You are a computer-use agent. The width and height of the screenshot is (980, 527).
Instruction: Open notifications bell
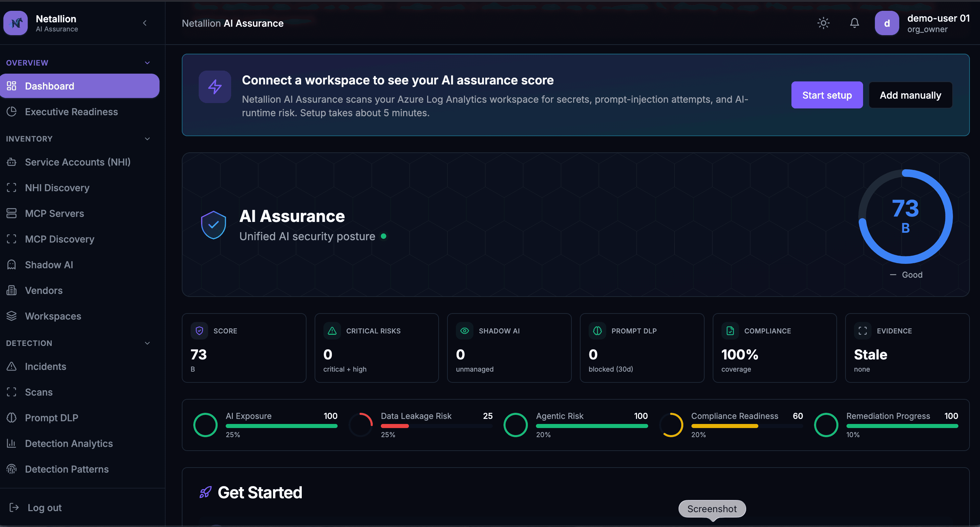click(x=854, y=23)
